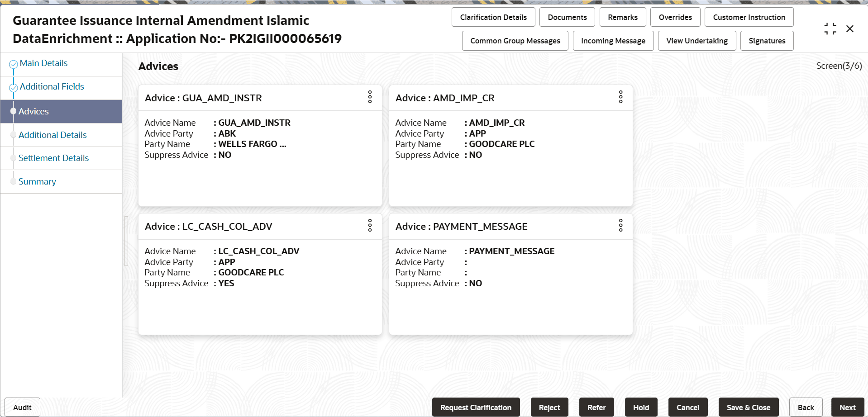Open kebab menu for LC_CASH_COL_ADV advice
This screenshot has width=868, height=417.
point(370,225)
